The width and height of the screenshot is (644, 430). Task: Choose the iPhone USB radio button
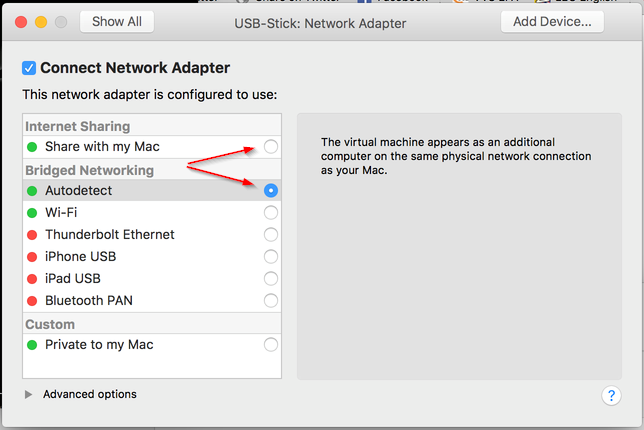point(270,257)
